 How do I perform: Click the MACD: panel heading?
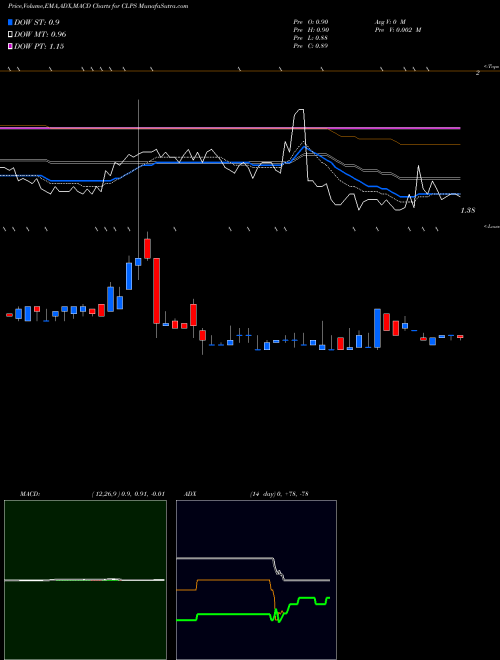click(30, 493)
